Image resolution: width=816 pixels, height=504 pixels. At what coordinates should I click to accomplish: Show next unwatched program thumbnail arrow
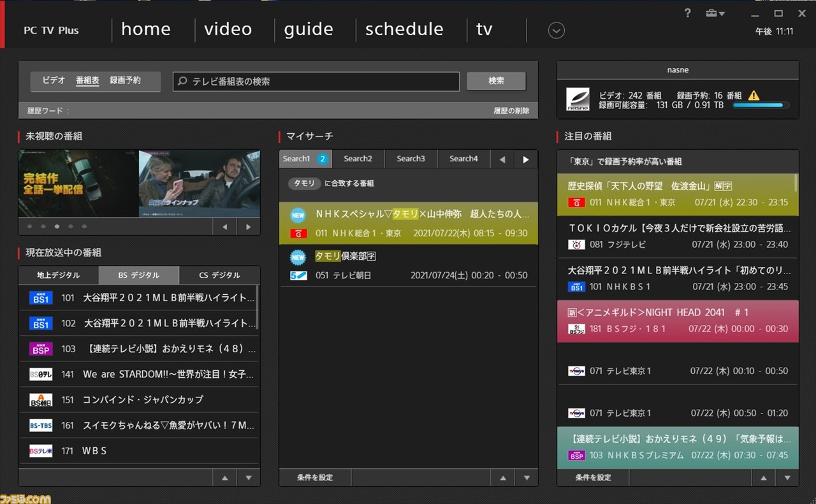(248, 227)
